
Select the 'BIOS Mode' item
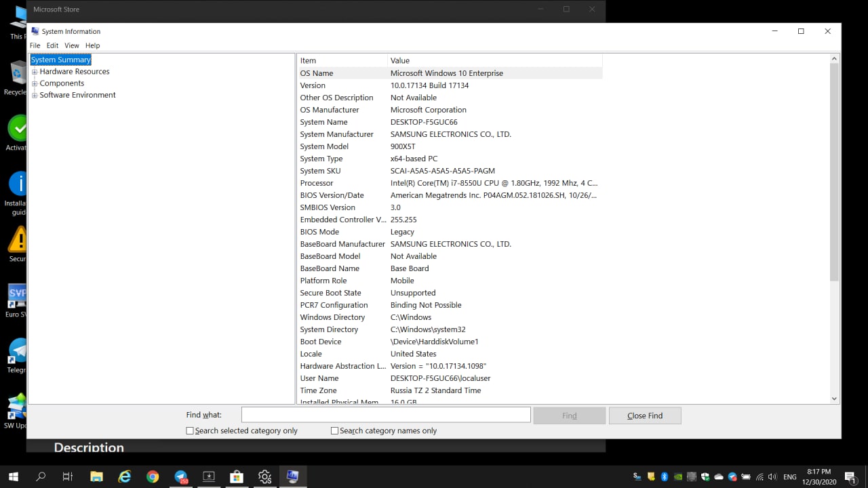tap(319, 232)
